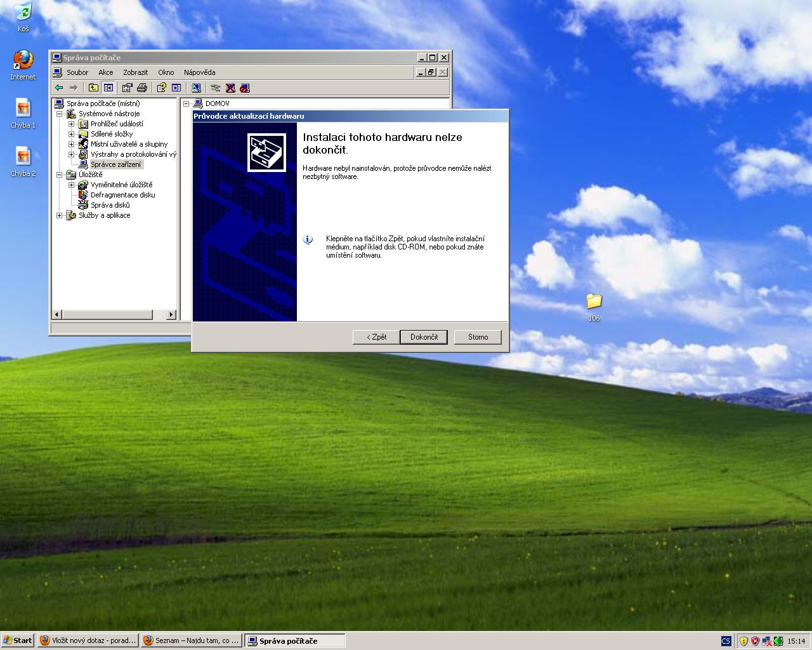Image resolution: width=812 pixels, height=650 pixels.
Task: Click the Print icon in the toolbar
Action: coord(142,88)
